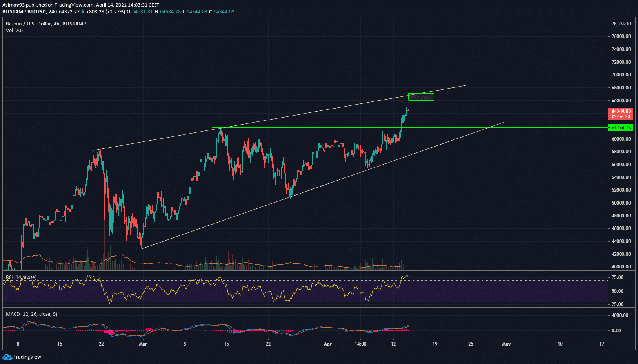Click the 14:00 marker on time axis
Viewport: 638px width, 364px height.
pos(360,344)
